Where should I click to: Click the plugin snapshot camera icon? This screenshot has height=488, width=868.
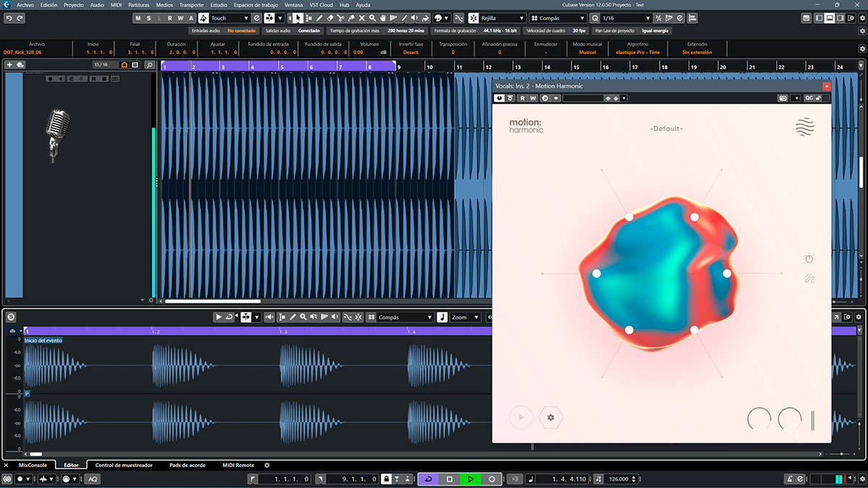[783, 98]
